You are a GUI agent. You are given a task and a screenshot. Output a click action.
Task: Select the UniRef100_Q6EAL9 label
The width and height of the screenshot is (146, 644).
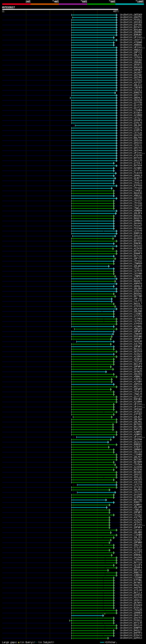(x=131, y=98)
